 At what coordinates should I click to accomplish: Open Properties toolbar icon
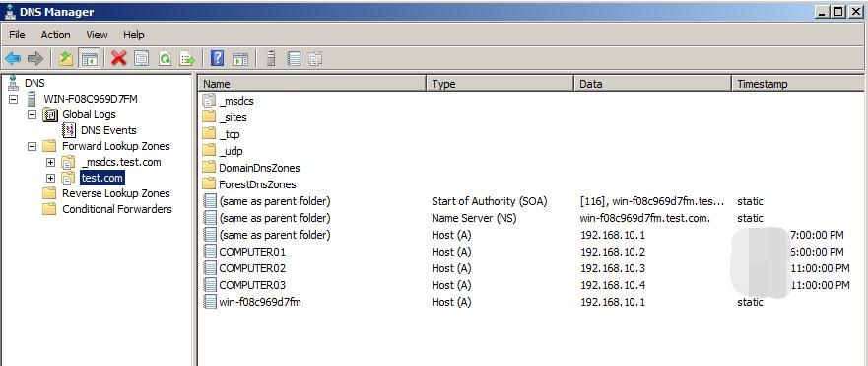(142, 58)
